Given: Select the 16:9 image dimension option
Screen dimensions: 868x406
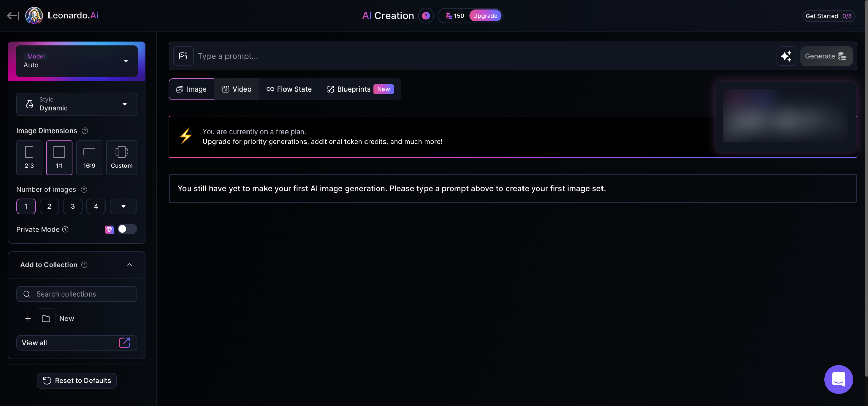Looking at the screenshot, I should pyautogui.click(x=89, y=158).
